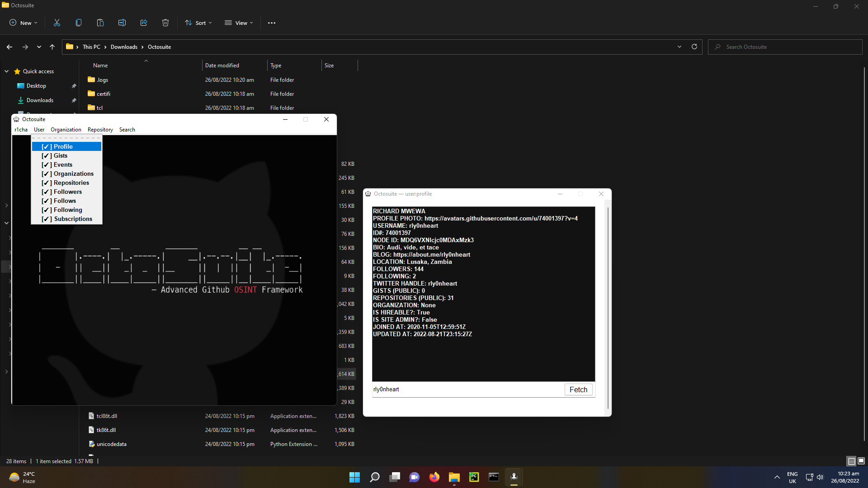Click the Share icon in Explorer toolbar
This screenshot has height=488, width=868.
[143, 23]
